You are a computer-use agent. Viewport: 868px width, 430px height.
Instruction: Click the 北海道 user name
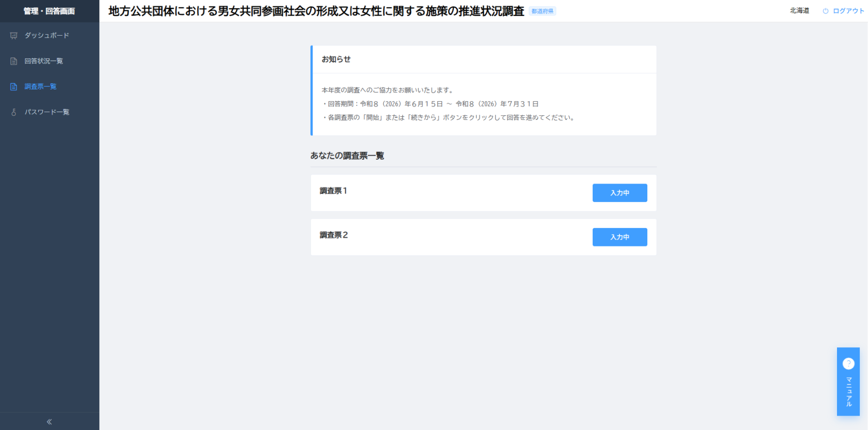click(x=799, y=11)
